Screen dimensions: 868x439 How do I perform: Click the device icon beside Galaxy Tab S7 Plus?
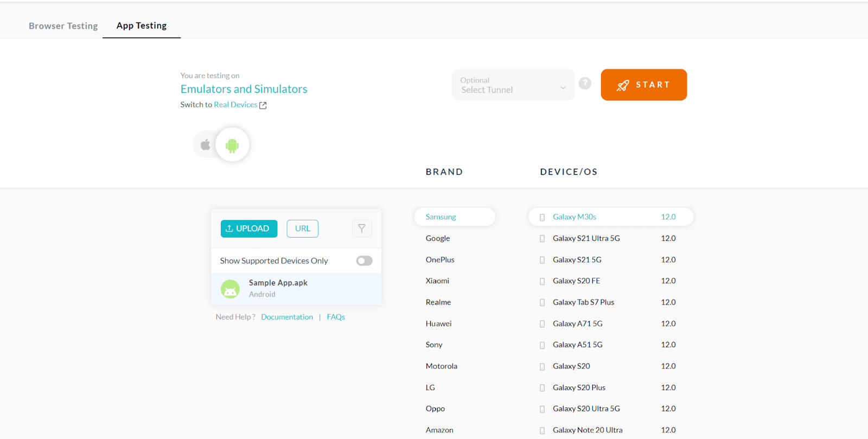point(542,303)
